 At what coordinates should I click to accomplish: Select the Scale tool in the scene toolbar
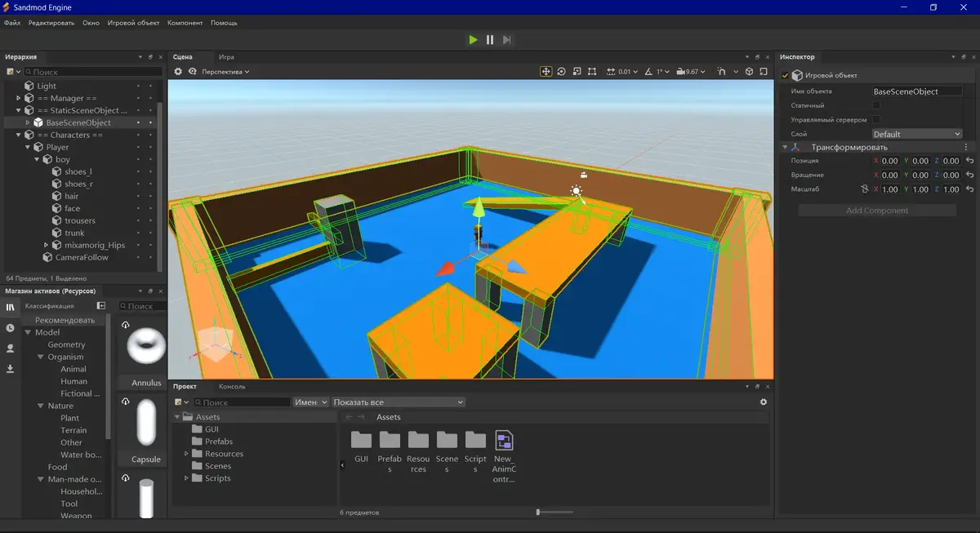tap(577, 71)
